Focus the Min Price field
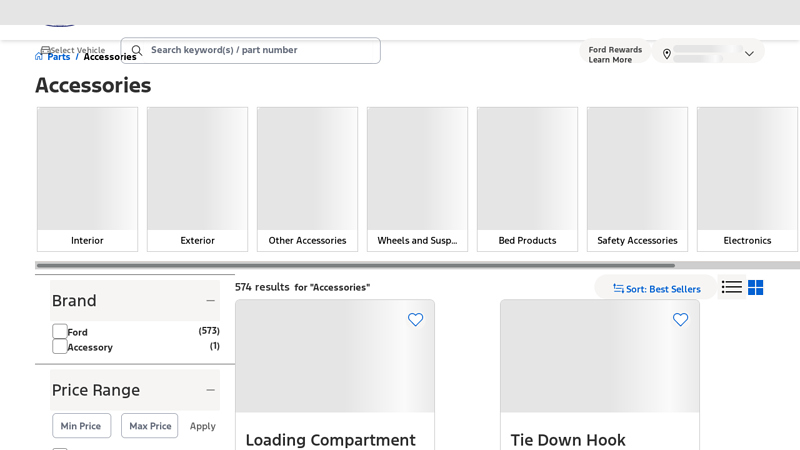Viewport: 800px width, 450px height. click(81, 426)
